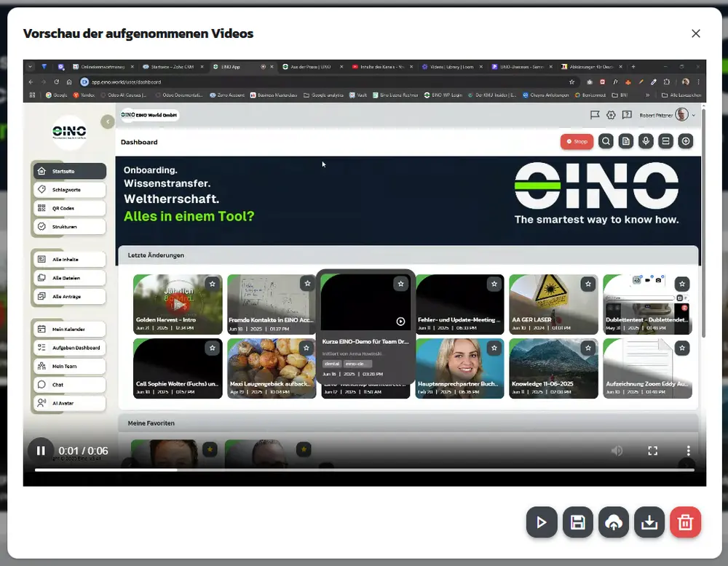Mute the video player volume
The width and height of the screenshot is (728, 566).
[617, 450]
